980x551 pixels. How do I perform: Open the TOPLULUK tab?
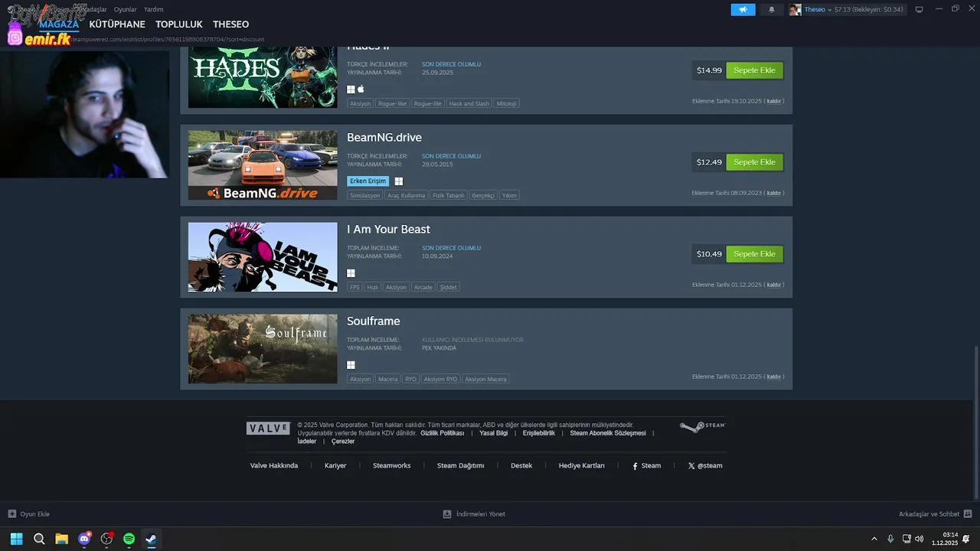coord(179,24)
